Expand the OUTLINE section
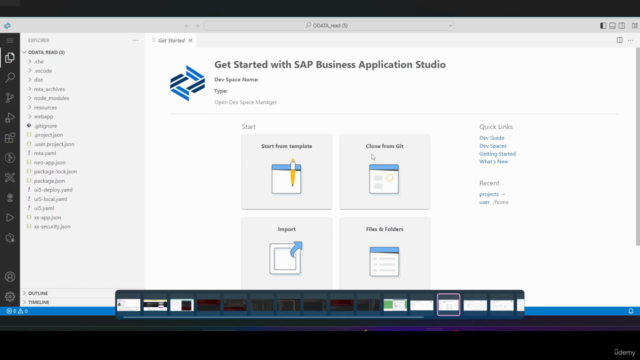Image resolution: width=640 pixels, height=360 pixels. point(38,293)
